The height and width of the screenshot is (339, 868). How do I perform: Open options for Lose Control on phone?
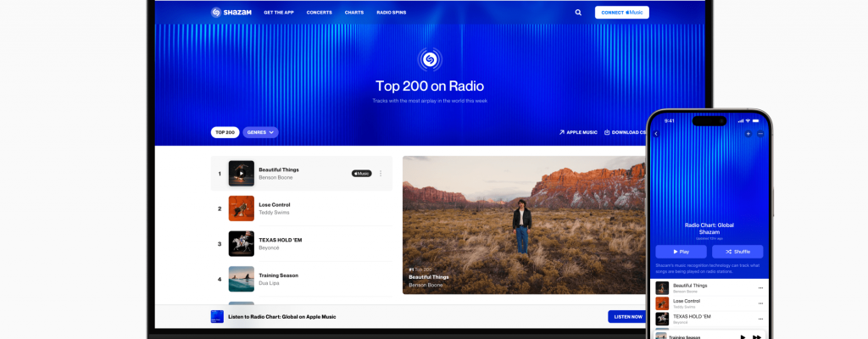[759, 303]
